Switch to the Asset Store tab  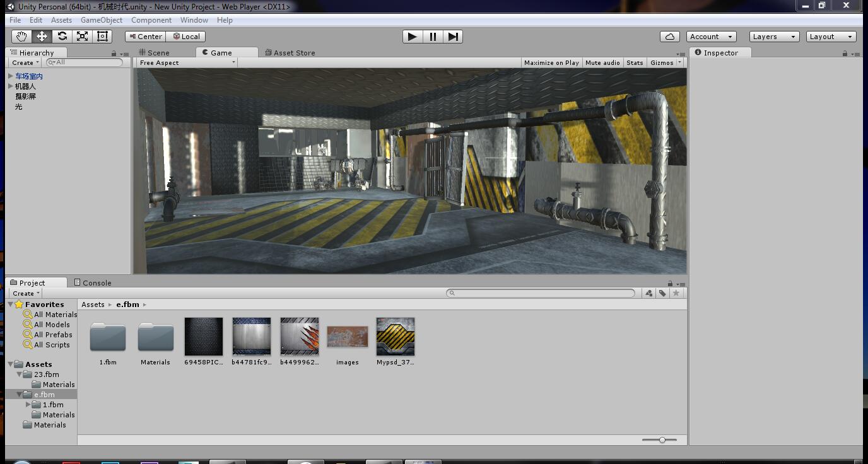290,53
